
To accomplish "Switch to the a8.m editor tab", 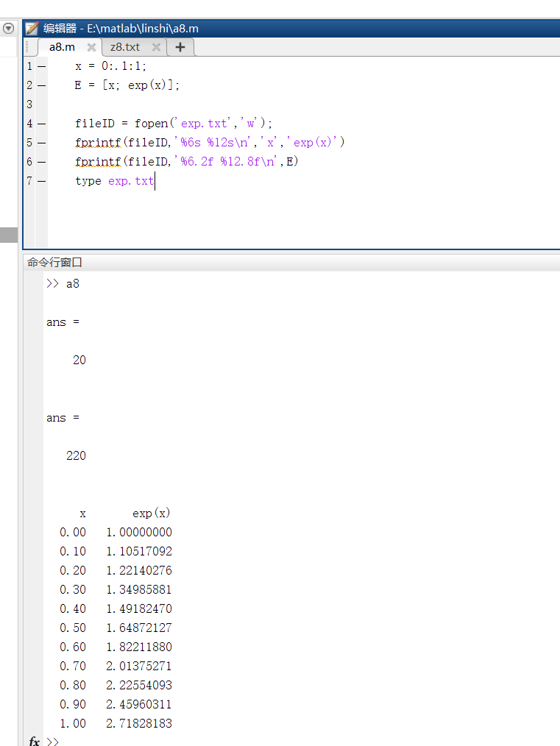I will tap(62, 47).
